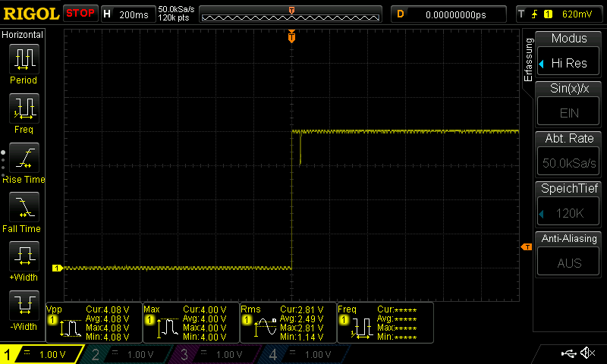This screenshot has height=364, width=607.
Task: Click the H 200ms timebase field
Action: (x=128, y=14)
